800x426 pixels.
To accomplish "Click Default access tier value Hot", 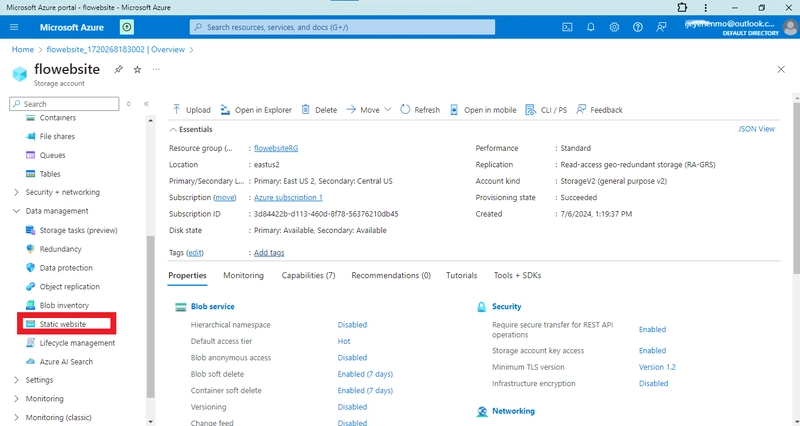I will coord(344,341).
